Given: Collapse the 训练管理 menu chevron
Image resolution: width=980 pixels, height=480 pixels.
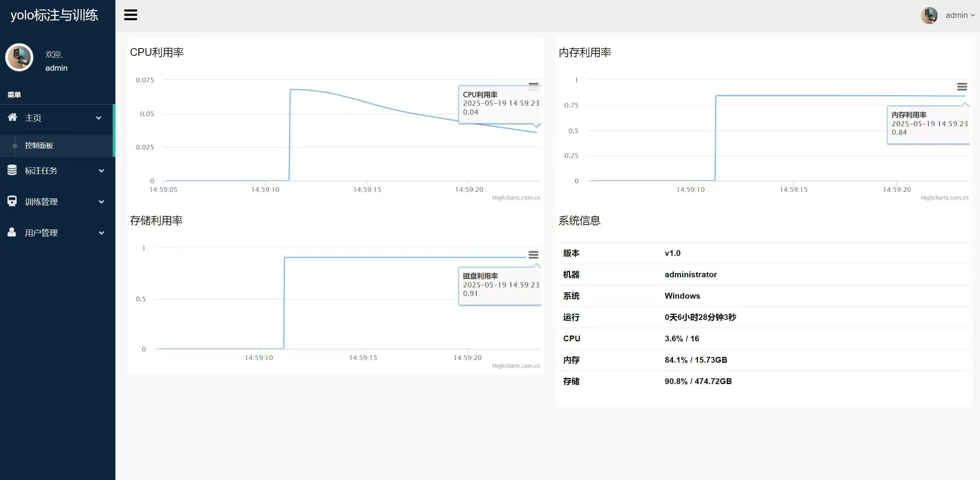Looking at the screenshot, I should (101, 202).
